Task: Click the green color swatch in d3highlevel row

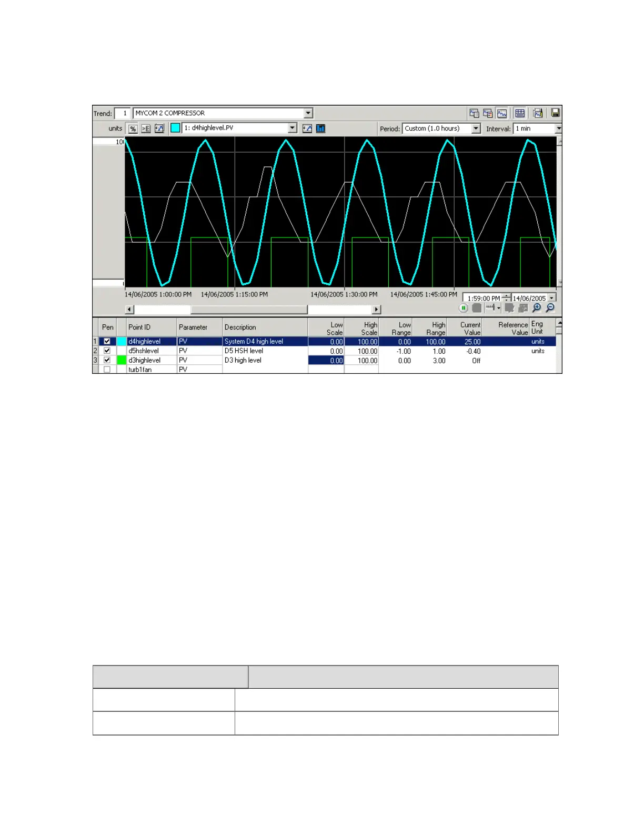Action: pos(122,360)
